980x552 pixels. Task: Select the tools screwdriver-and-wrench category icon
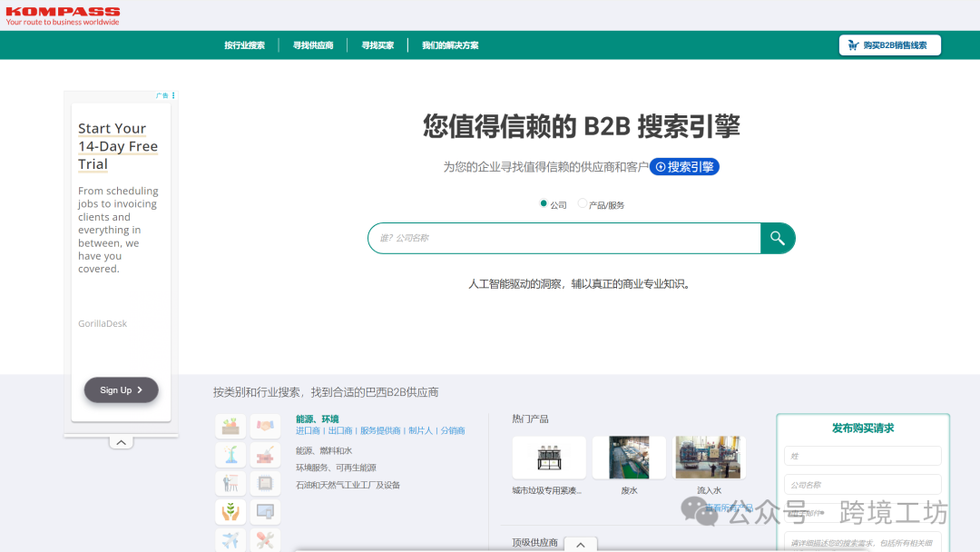[x=265, y=539]
